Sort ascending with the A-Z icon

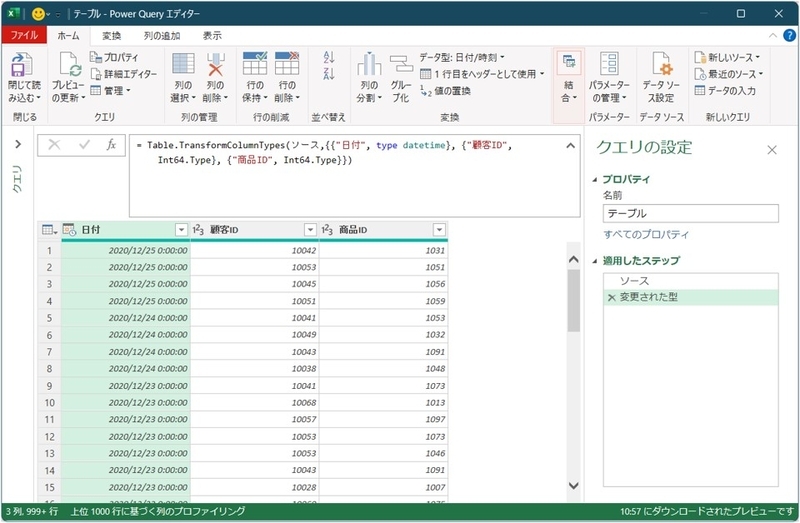coord(329,57)
